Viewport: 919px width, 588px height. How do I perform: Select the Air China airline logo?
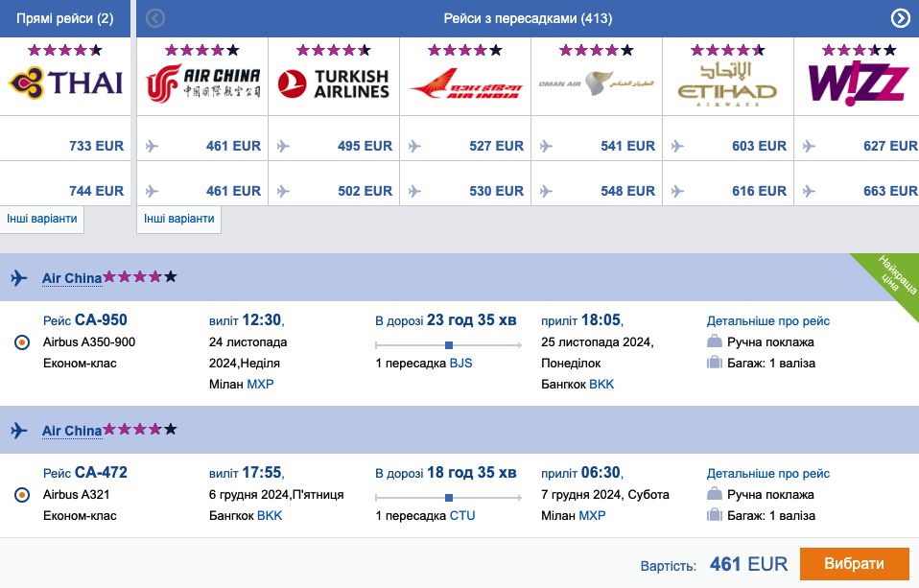click(202, 83)
